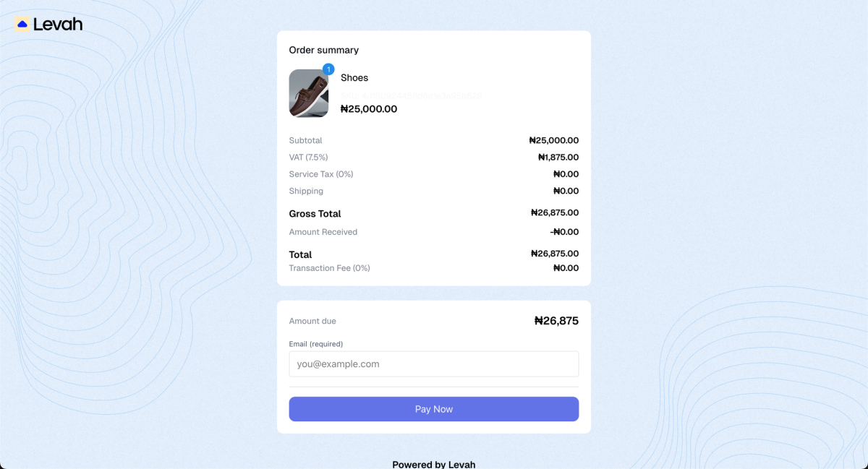Click the ₦1,875.00 VAT amount
The image size is (868, 469).
click(x=558, y=157)
